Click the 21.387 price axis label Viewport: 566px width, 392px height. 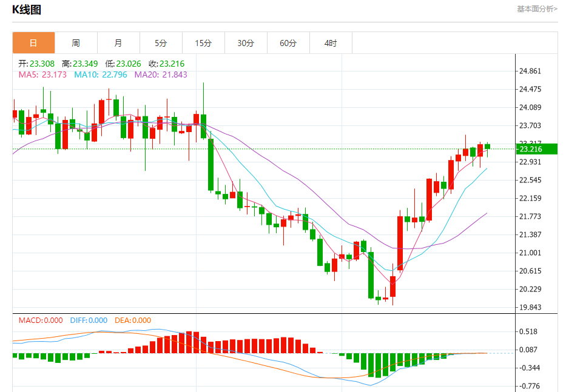[530, 234]
